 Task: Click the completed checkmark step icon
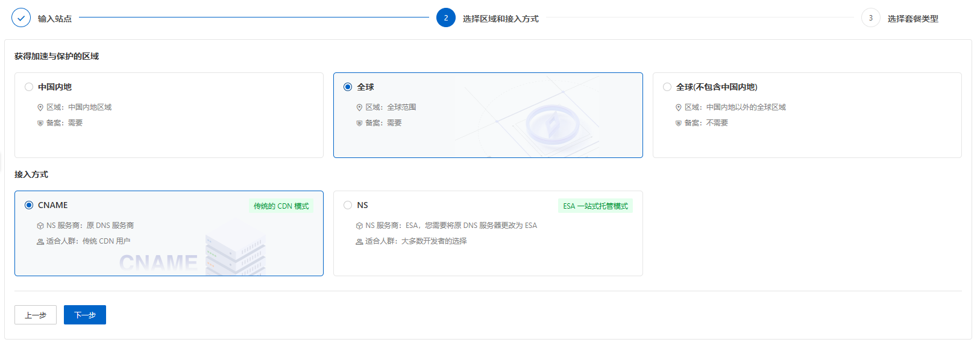[21, 18]
